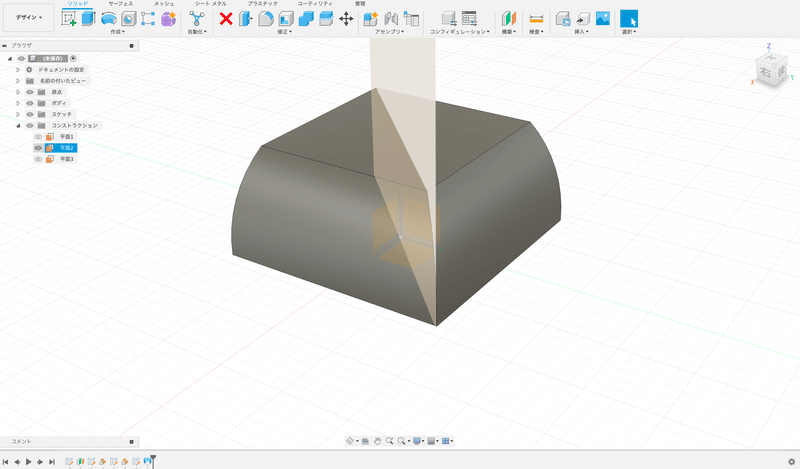The height and width of the screenshot is (469, 800).
Task: Select the 平面3 tree item
Action: point(67,159)
